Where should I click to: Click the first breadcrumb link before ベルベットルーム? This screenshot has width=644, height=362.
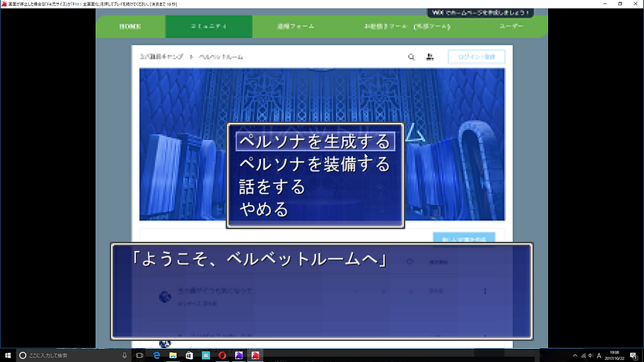162,57
